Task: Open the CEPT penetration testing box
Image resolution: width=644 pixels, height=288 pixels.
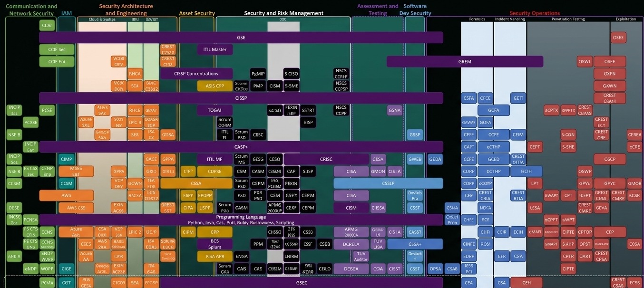Action: (535, 147)
